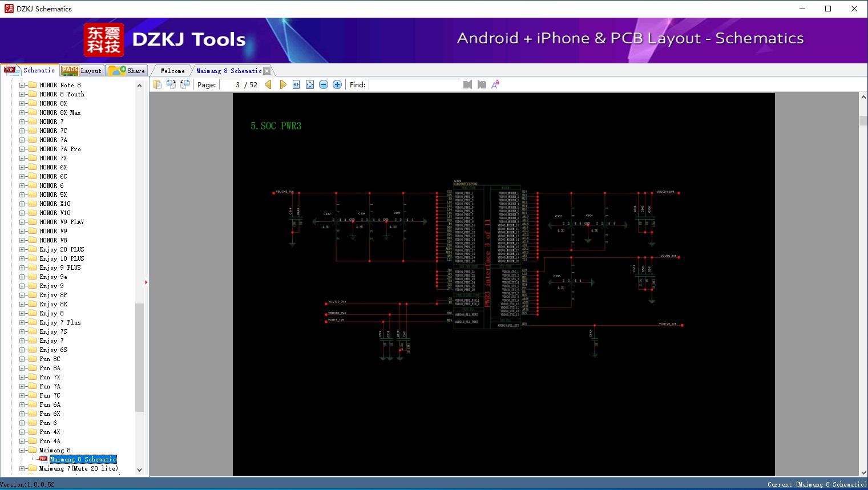Switch to the Welcome document tab
Viewport: 868px width, 490px height.
(x=172, y=71)
